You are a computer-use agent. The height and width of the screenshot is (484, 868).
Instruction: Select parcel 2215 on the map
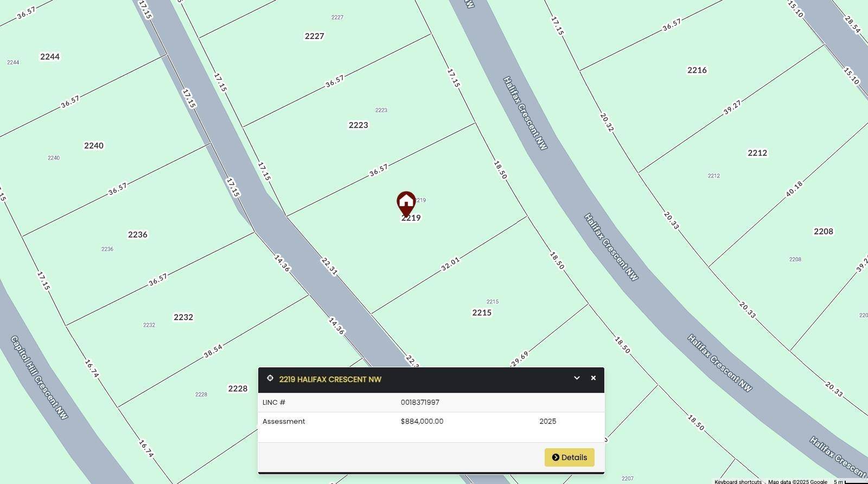click(482, 313)
